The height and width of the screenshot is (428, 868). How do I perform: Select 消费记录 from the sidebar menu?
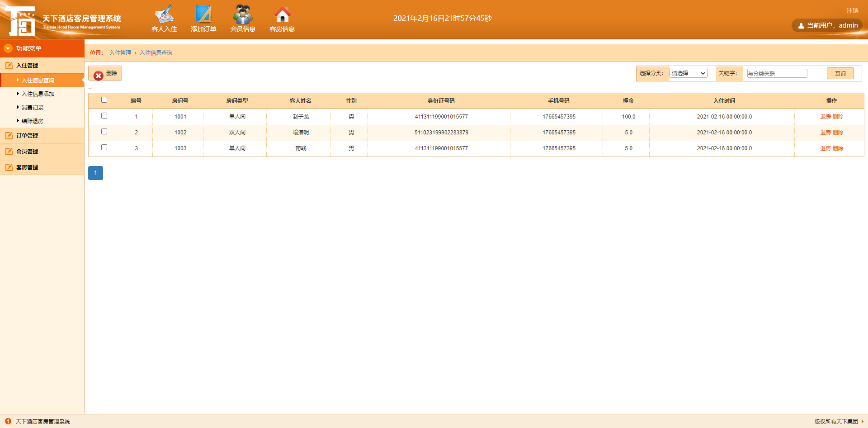(32, 107)
